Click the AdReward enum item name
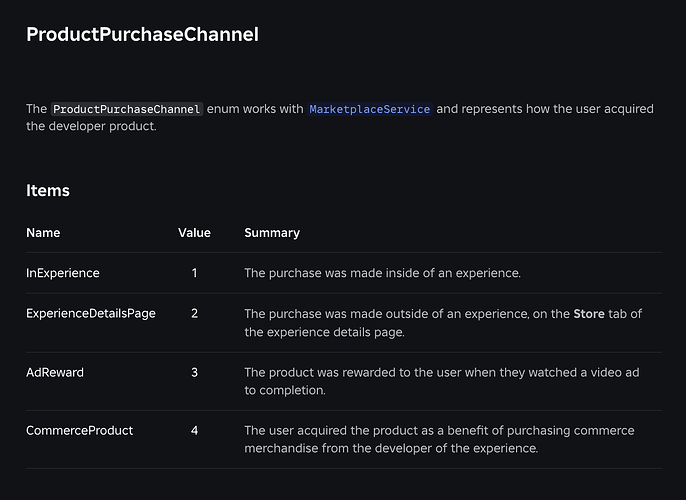The image size is (686, 500). 55,372
